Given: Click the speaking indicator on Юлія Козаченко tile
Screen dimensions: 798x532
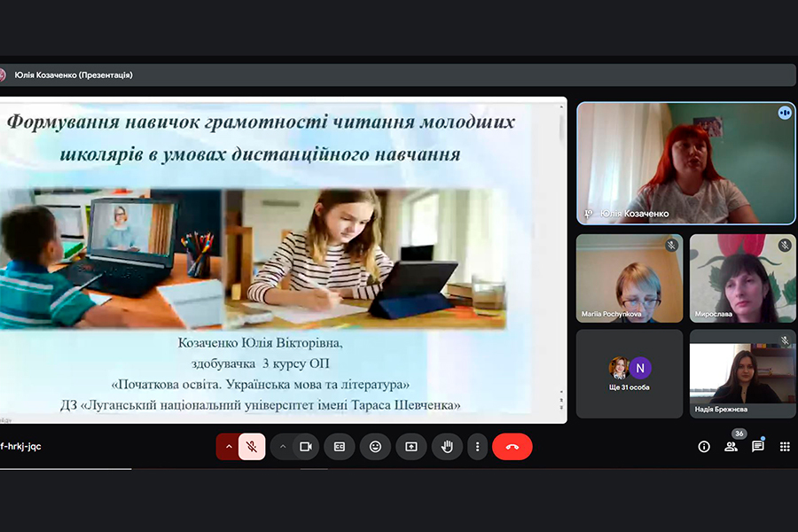Looking at the screenshot, I should [x=785, y=113].
